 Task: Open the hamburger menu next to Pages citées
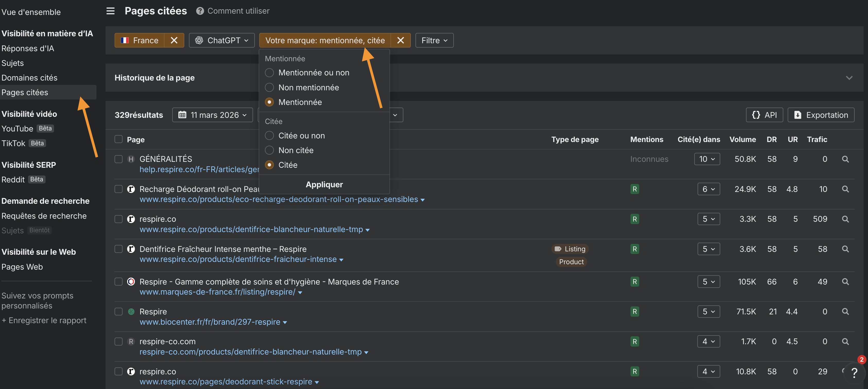pos(110,11)
